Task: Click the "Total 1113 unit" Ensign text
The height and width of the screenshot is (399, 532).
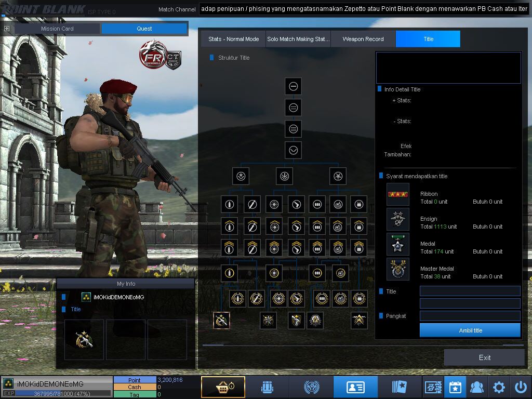Action: click(x=438, y=227)
